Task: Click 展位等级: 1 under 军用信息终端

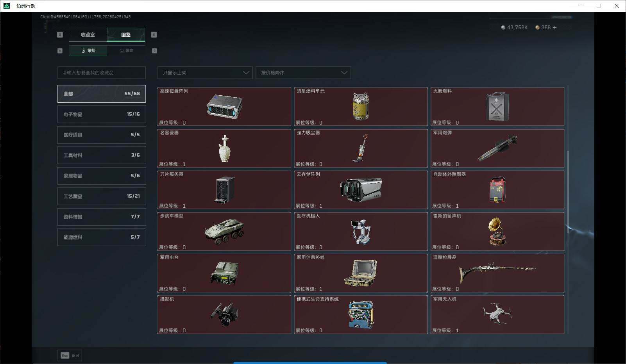Action: coord(309,289)
